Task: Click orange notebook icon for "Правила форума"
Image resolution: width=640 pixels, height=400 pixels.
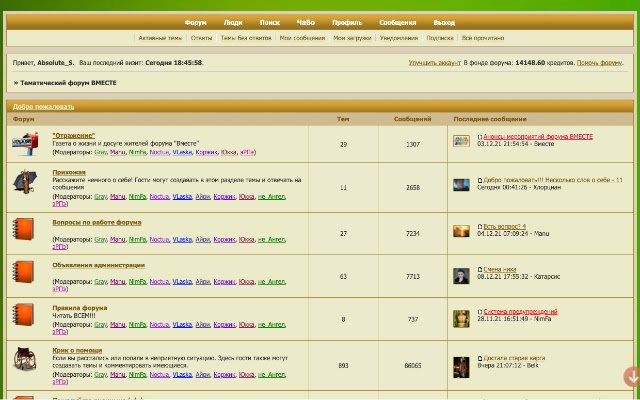Action: point(25,316)
